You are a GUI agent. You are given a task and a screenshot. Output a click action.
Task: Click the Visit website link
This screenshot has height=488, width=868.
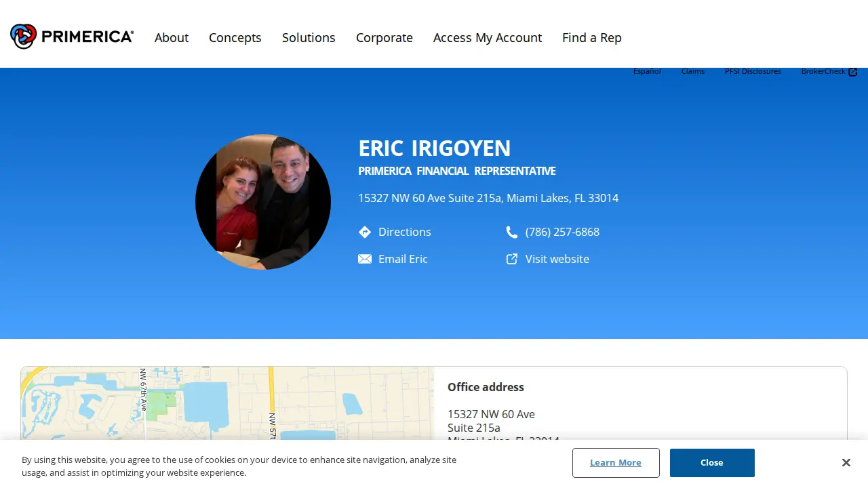pos(557,259)
